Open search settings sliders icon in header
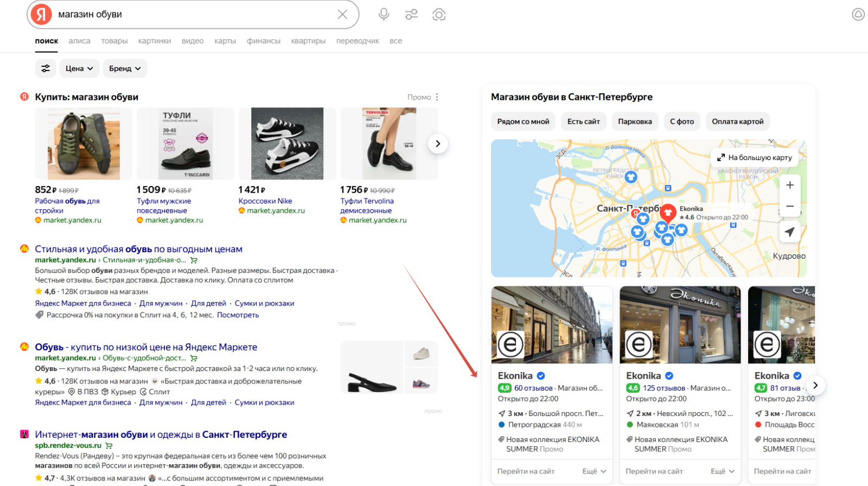Viewport: 868px width, 486px height. point(412,15)
